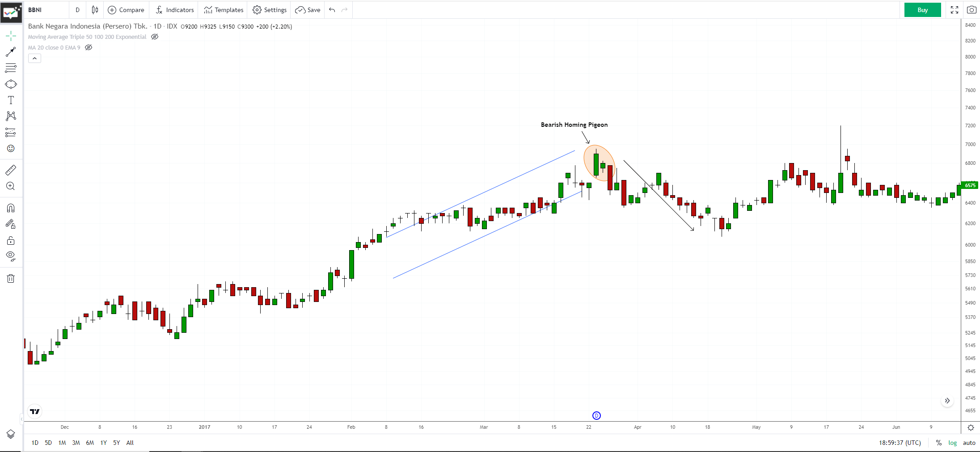Open the price scale gear settings
The image size is (980, 452).
pos(971,427)
